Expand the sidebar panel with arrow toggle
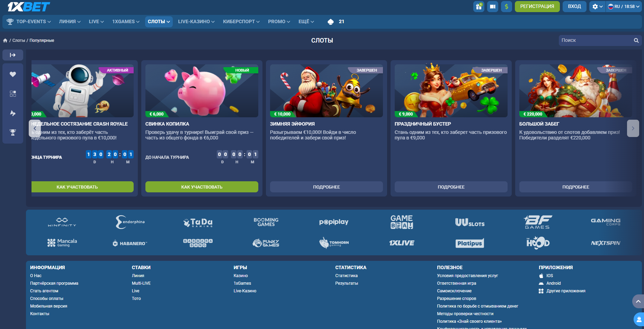The image size is (644, 329). pos(13,55)
